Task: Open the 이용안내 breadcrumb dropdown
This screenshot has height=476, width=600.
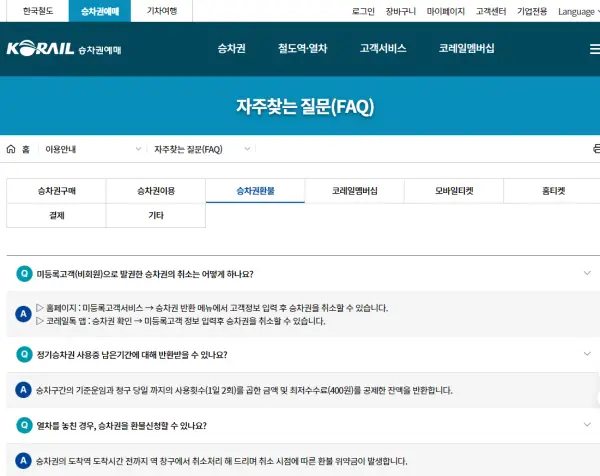Action: [93, 149]
